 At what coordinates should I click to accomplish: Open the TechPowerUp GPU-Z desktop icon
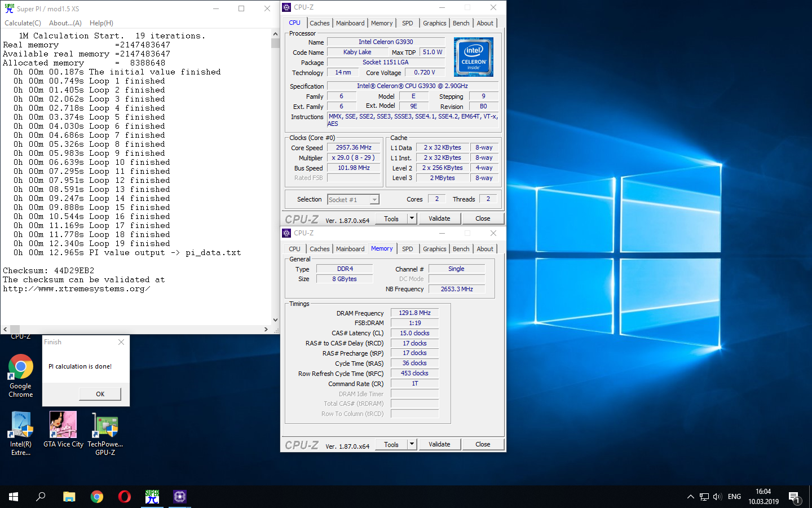point(105,433)
